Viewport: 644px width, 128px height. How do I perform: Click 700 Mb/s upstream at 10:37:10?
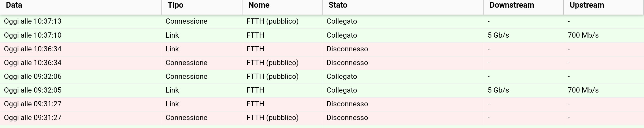583,35
